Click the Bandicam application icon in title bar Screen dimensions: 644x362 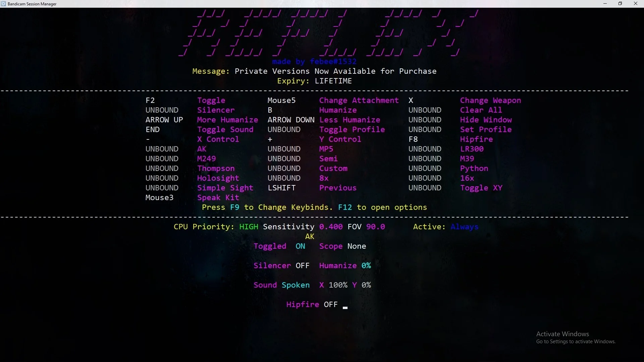3,4
